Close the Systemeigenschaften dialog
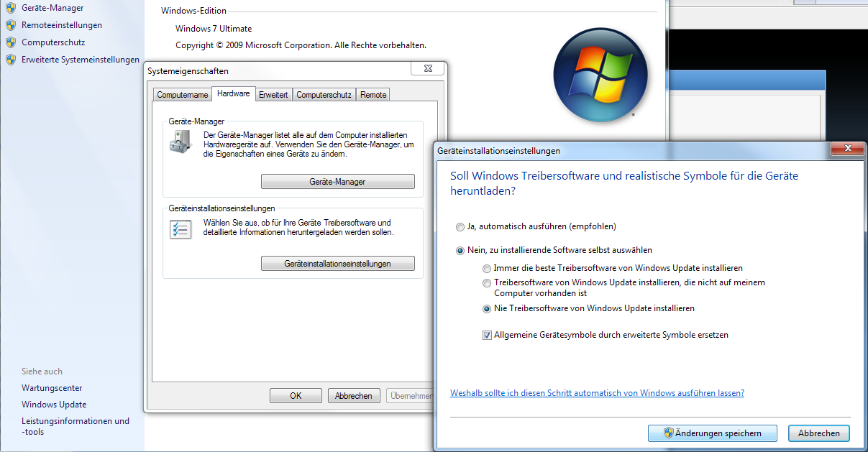Screen dimensions: 868x452 (427, 68)
